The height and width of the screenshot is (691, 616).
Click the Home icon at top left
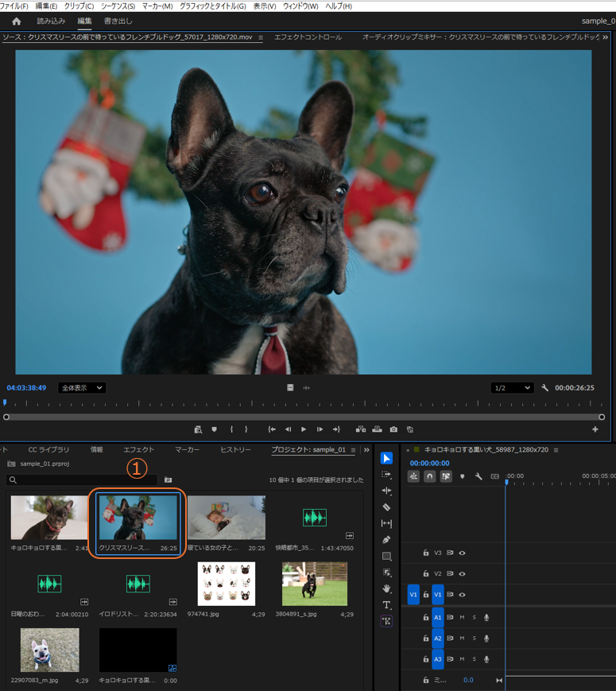(x=17, y=21)
